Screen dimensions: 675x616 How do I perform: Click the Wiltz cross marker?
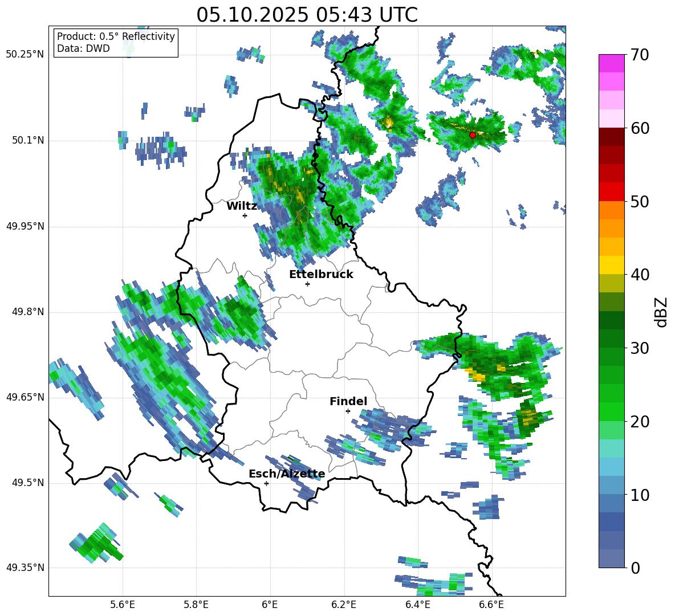point(245,215)
